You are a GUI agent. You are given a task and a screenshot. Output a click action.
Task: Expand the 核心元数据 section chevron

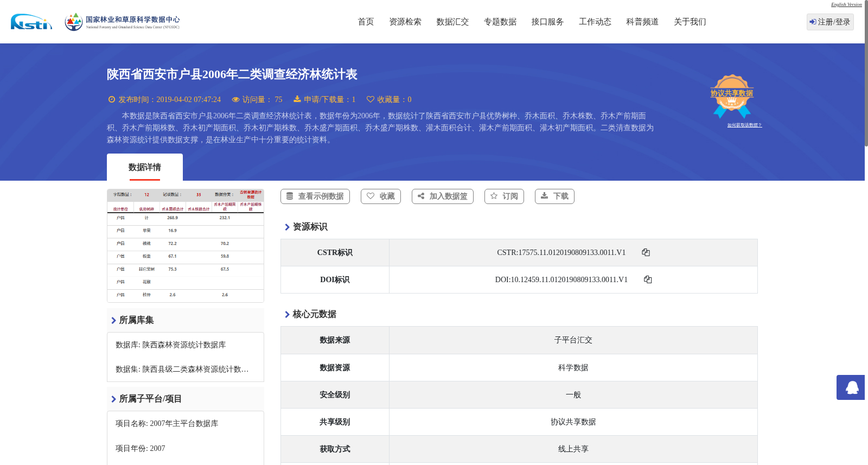287,314
